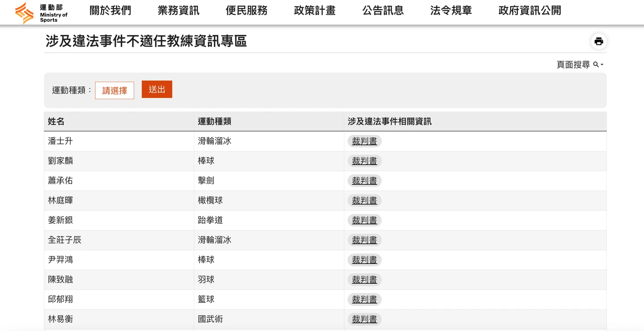The width and height of the screenshot is (644, 331).
Task: Open the 政府資訊公開 menu
Action: pyautogui.click(x=530, y=11)
